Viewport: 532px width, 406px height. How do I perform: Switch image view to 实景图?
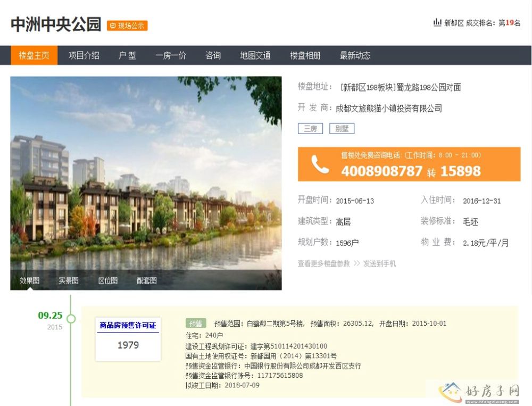tap(69, 280)
